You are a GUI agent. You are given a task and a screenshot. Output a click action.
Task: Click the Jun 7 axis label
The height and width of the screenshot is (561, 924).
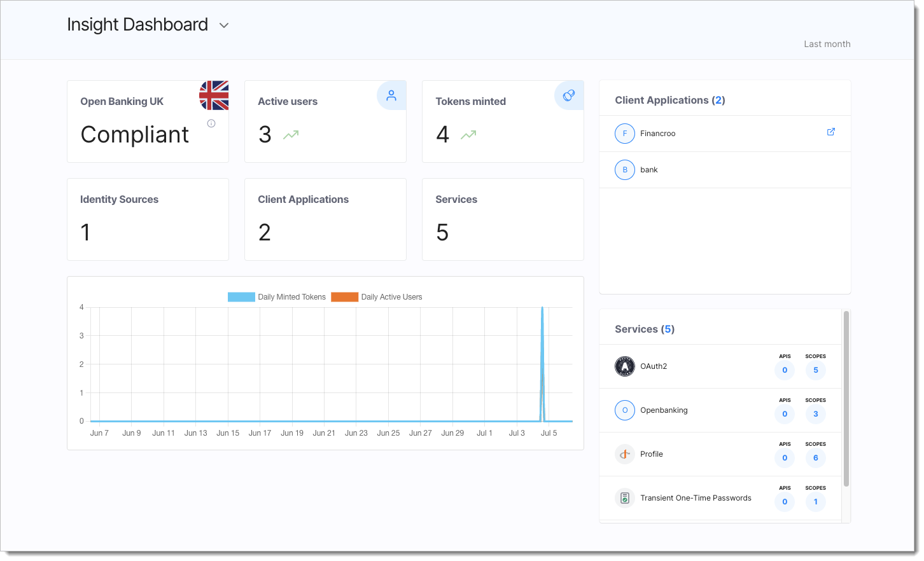click(x=99, y=433)
